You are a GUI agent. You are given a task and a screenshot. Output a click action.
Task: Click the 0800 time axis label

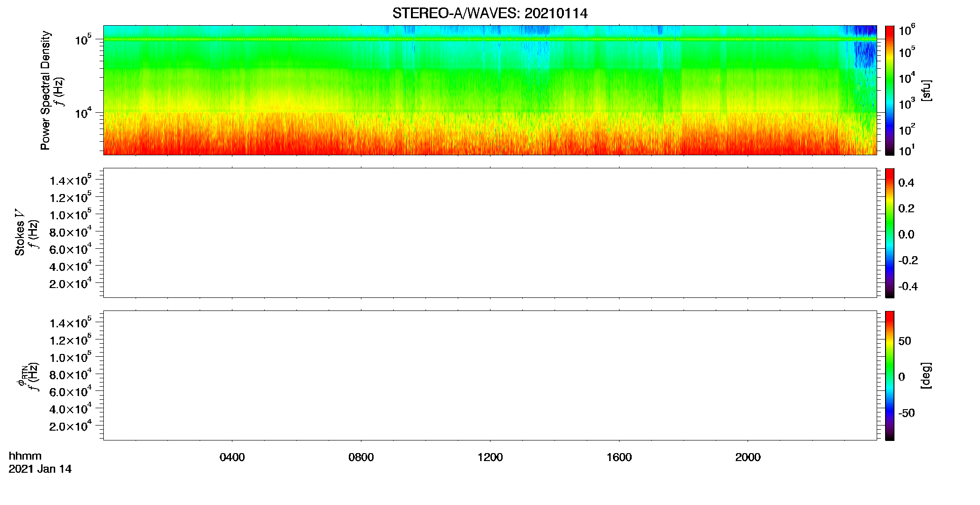[x=361, y=457]
